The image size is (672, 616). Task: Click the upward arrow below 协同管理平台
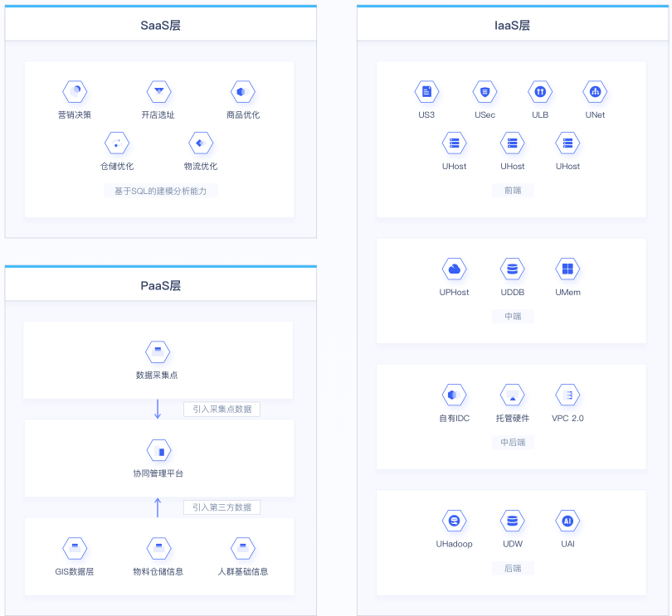tap(158, 507)
